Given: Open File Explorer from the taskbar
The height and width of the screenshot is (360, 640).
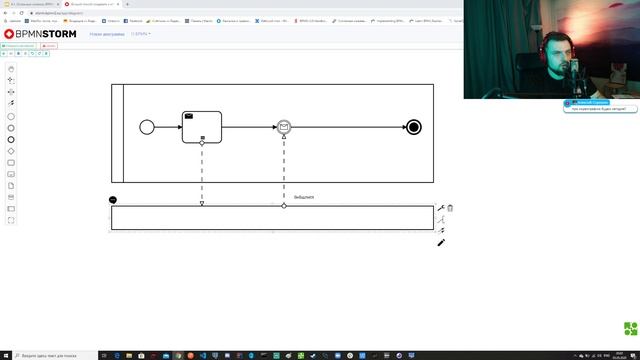Looking at the screenshot, I should click(x=129, y=356).
